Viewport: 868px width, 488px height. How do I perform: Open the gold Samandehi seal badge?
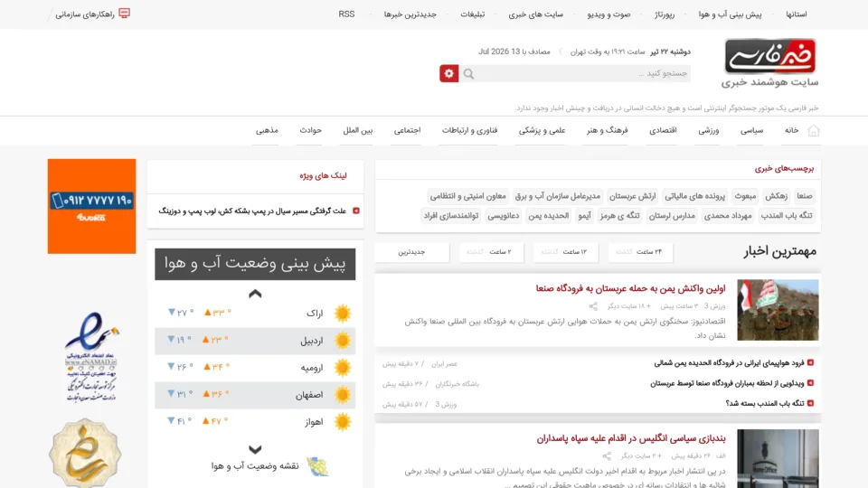coord(85,453)
